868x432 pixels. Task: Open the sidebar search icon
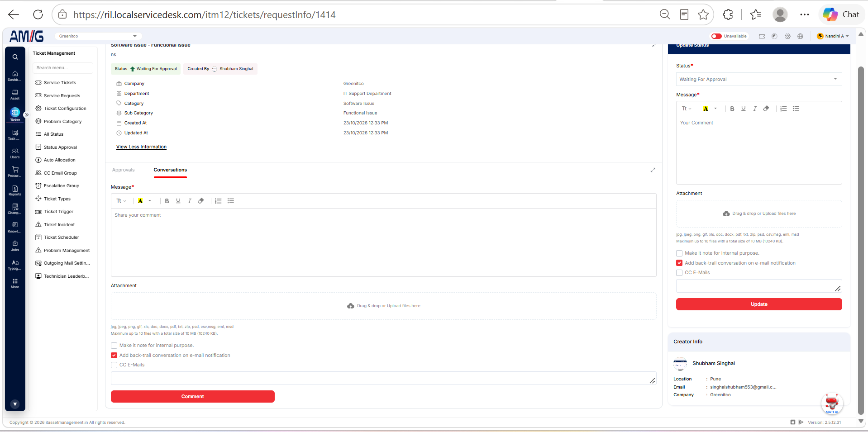15,57
